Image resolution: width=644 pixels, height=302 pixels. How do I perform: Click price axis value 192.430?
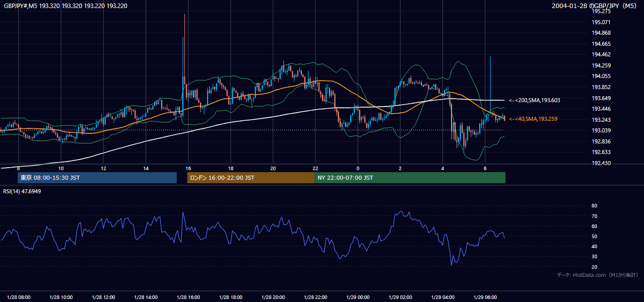pos(602,163)
